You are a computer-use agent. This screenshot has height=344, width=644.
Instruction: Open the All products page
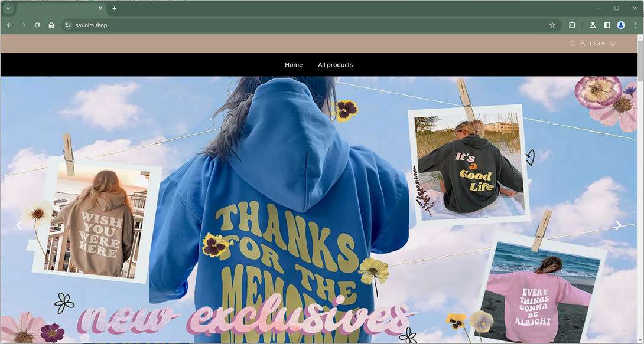click(335, 65)
